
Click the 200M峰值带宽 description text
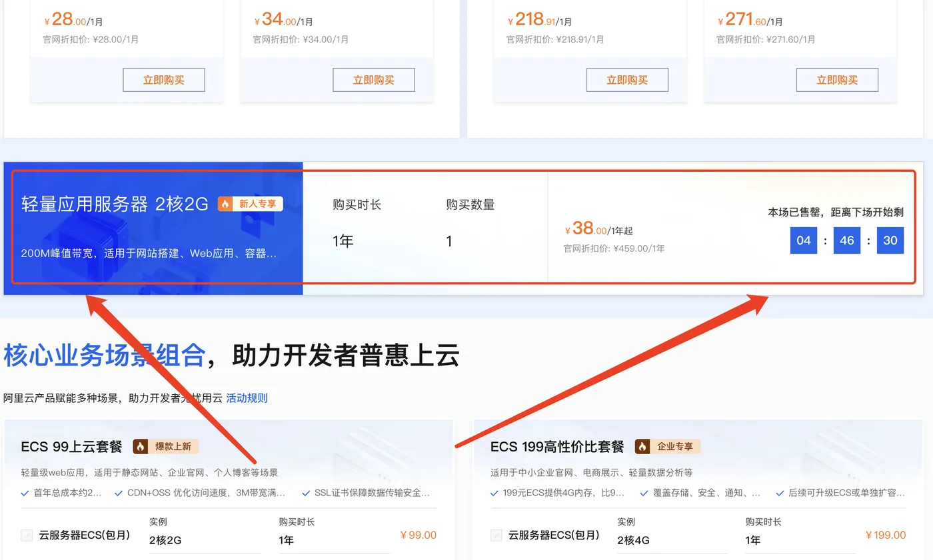(x=149, y=254)
